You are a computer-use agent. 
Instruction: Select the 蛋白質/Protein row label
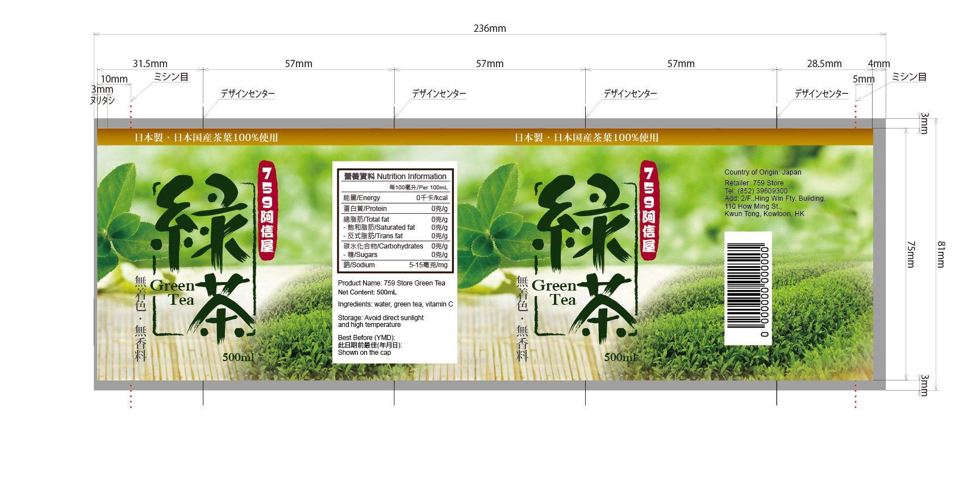click(x=365, y=209)
